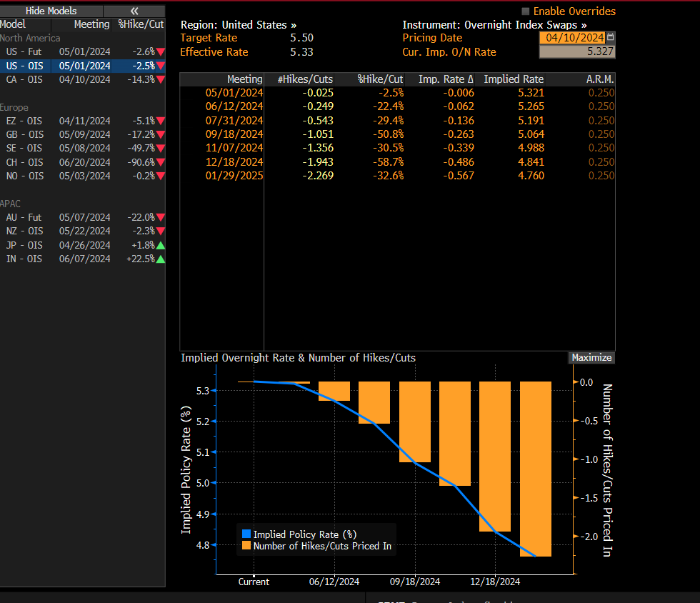700x603 pixels.
Task: Select the CA - OIS model row
Action: tap(83, 79)
